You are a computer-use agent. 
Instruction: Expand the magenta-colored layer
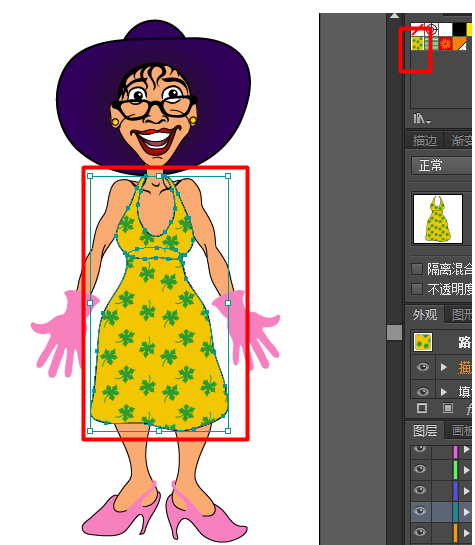[467, 450]
